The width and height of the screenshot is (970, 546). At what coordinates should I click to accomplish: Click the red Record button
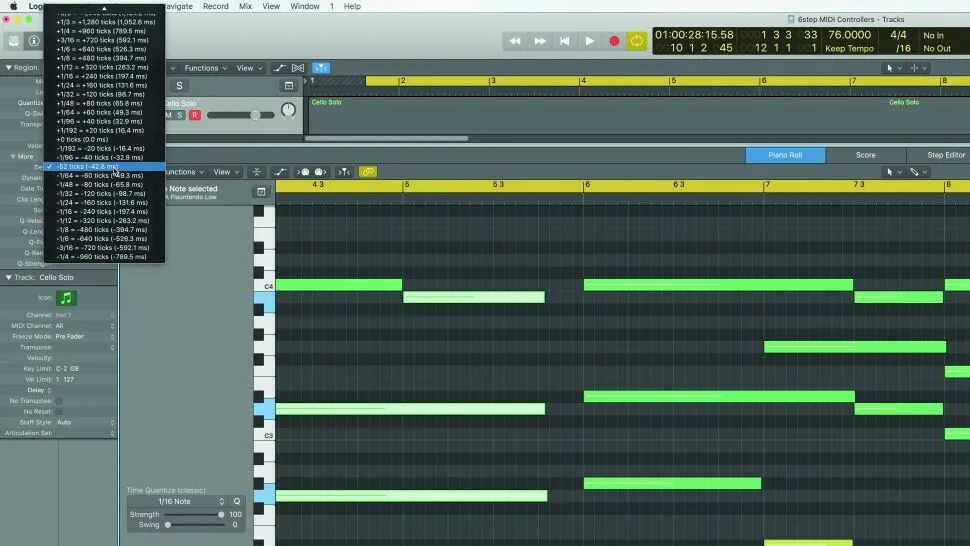tap(614, 41)
